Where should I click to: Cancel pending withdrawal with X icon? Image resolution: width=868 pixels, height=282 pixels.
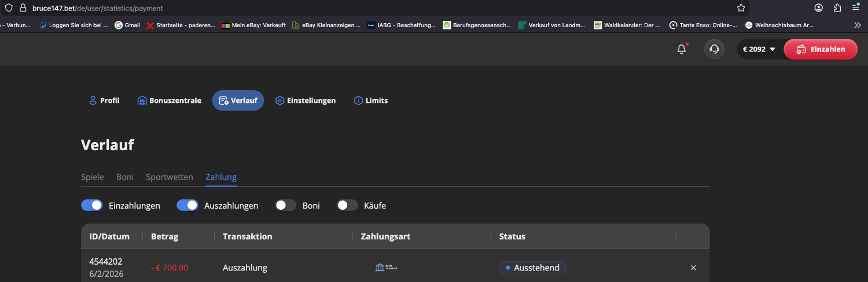[693, 268]
